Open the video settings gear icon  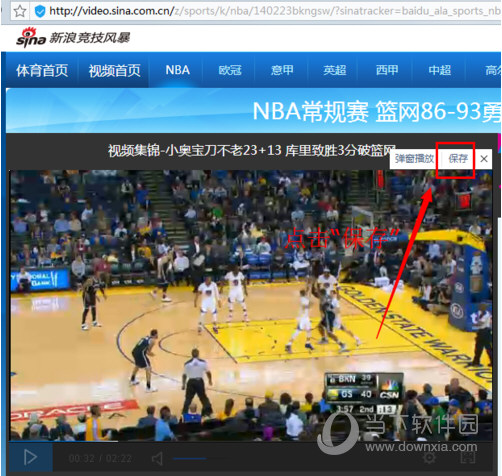point(429,457)
